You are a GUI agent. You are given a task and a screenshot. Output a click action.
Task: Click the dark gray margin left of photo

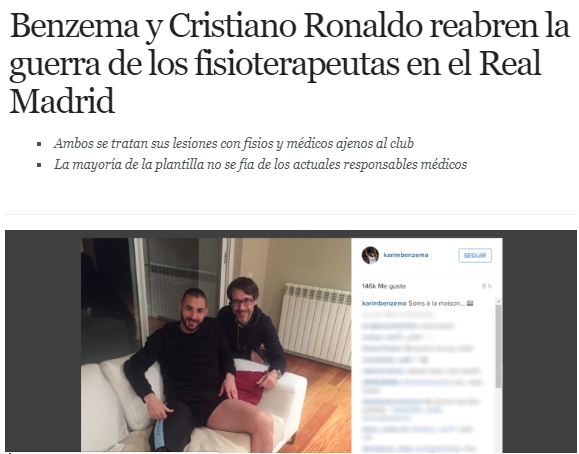pos(43,342)
